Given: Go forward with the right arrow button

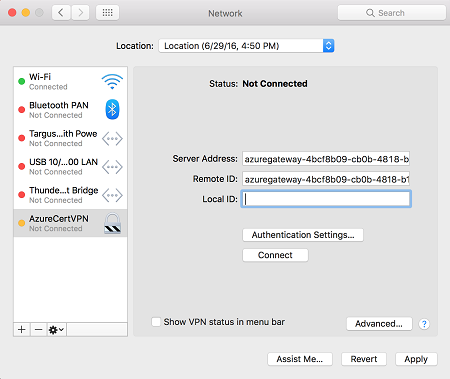Looking at the screenshot, I should pyautogui.click(x=80, y=13).
